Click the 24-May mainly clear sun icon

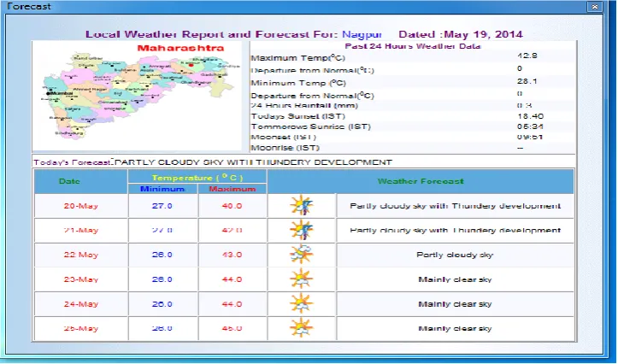click(302, 303)
